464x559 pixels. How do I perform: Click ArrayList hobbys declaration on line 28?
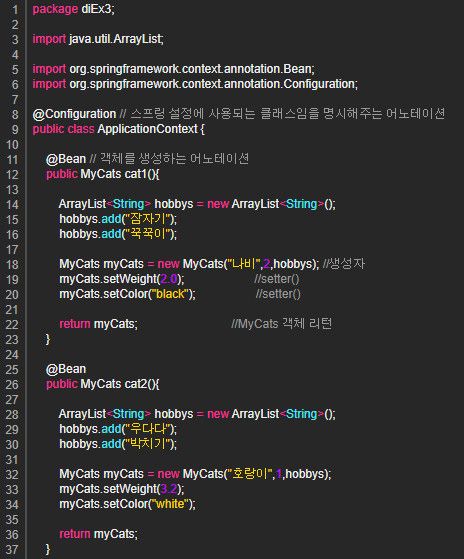coord(197,414)
